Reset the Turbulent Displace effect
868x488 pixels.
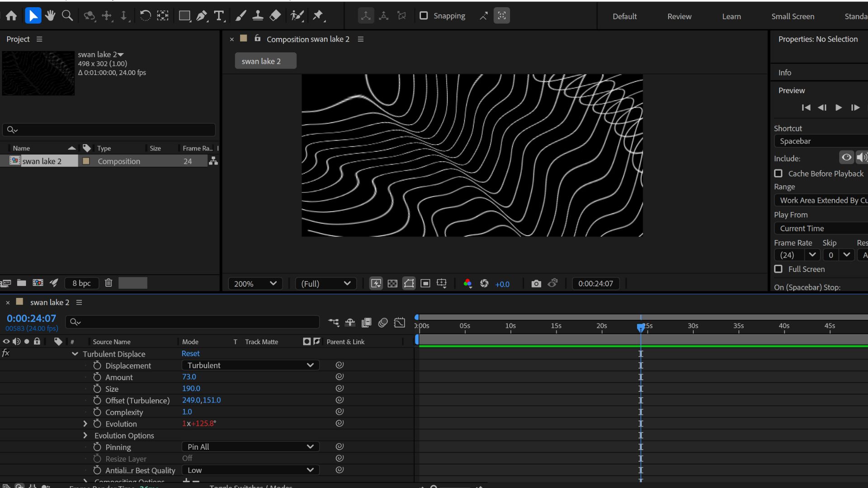click(190, 353)
